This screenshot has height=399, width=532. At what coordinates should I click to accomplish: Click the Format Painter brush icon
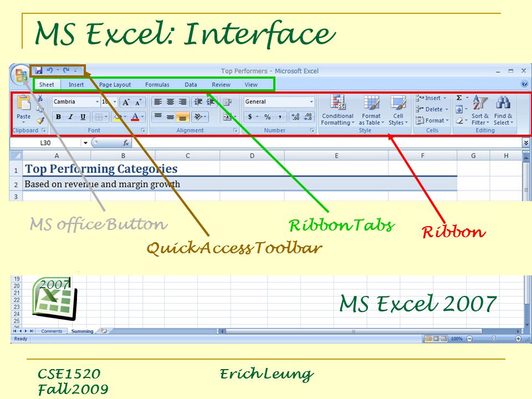coord(40,120)
